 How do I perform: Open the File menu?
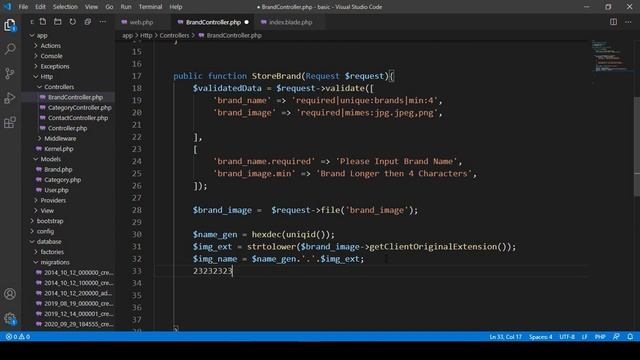coord(23,7)
